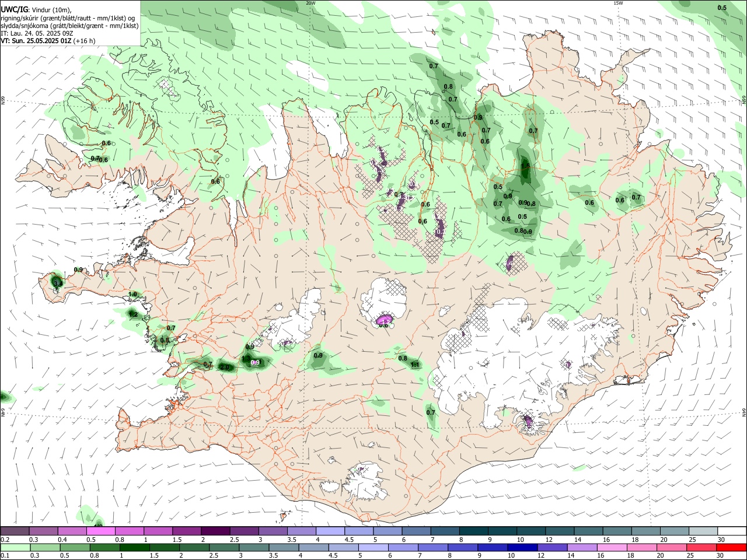Pick the deep blue rain swatch at 10
747x560 pixels.
tap(522, 547)
